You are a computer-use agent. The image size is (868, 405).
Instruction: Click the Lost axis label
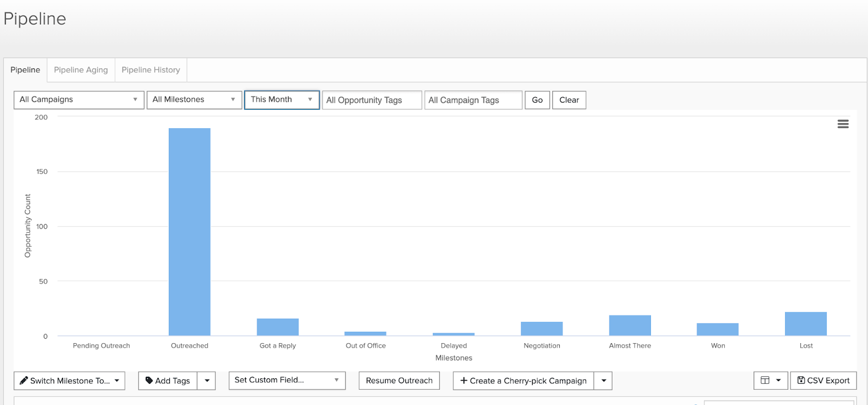point(806,346)
